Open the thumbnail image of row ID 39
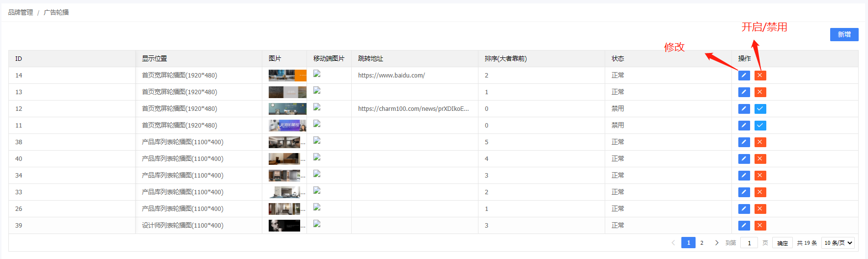The height and width of the screenshot is (259, 868). coord(284,226)
